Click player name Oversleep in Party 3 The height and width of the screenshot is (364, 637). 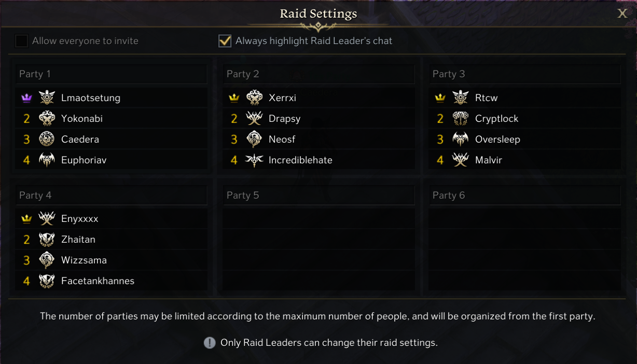click(x=497, y=139)
